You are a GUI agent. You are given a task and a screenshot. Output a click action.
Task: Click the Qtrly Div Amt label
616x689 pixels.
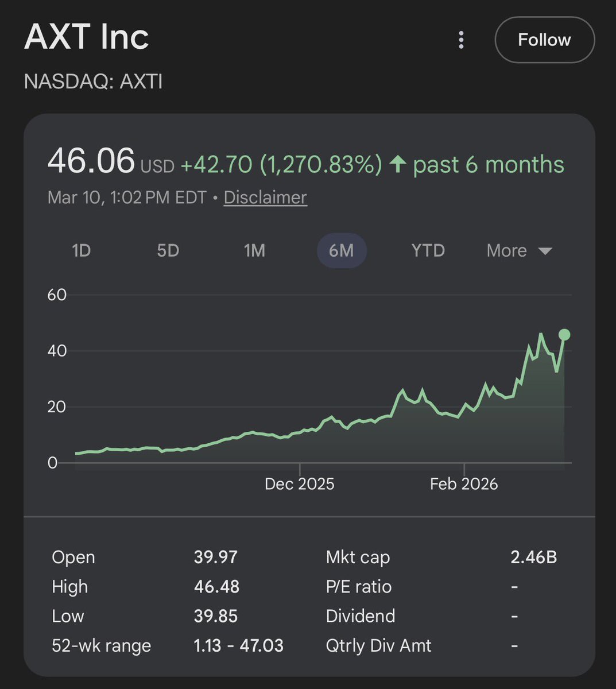(378, 645)
